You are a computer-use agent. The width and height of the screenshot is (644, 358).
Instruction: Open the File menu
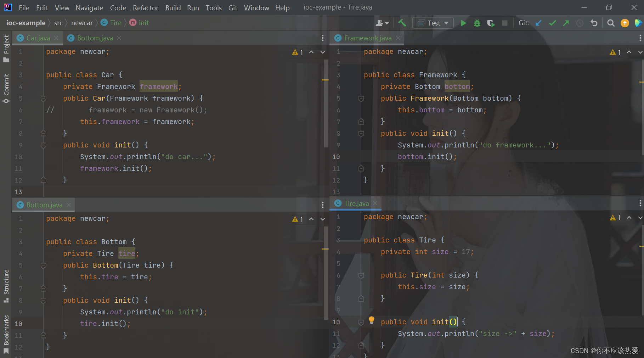[24, 8]
